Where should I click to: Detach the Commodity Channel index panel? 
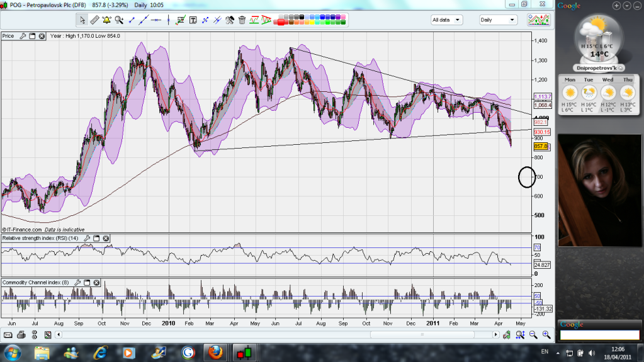point(87,283)
